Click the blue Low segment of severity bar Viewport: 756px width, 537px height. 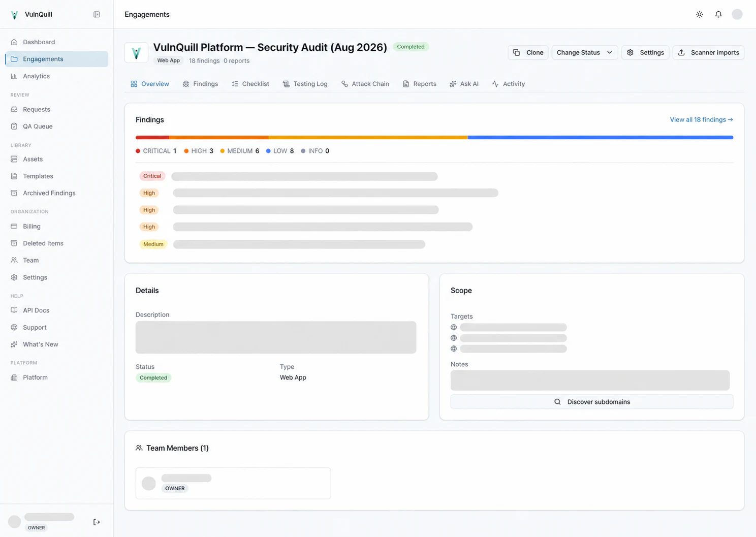click(x=600, y=138)
